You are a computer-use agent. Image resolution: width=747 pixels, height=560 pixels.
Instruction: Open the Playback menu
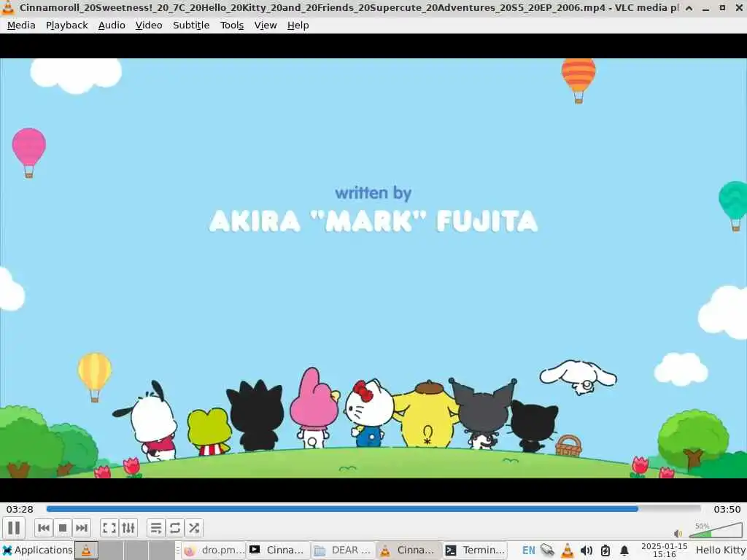point(66,26)
